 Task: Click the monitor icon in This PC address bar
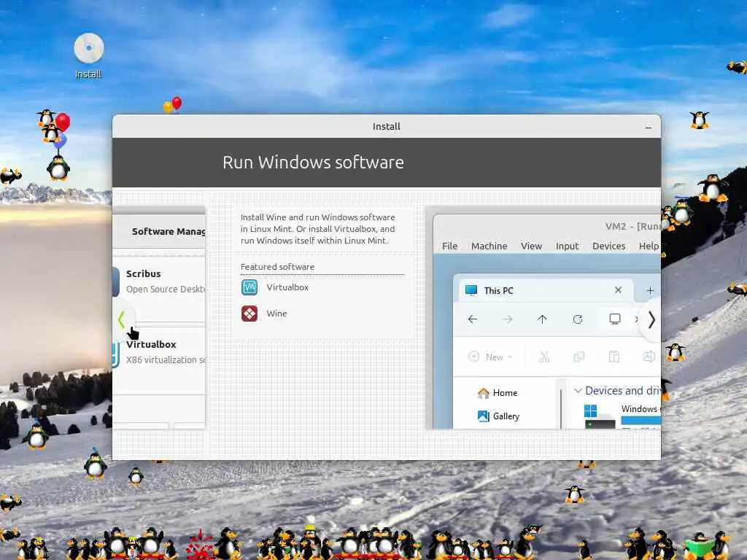(615, 319)
